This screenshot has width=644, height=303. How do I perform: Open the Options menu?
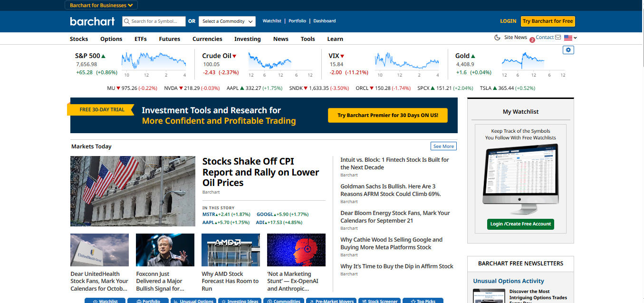(x=111, y=39)
